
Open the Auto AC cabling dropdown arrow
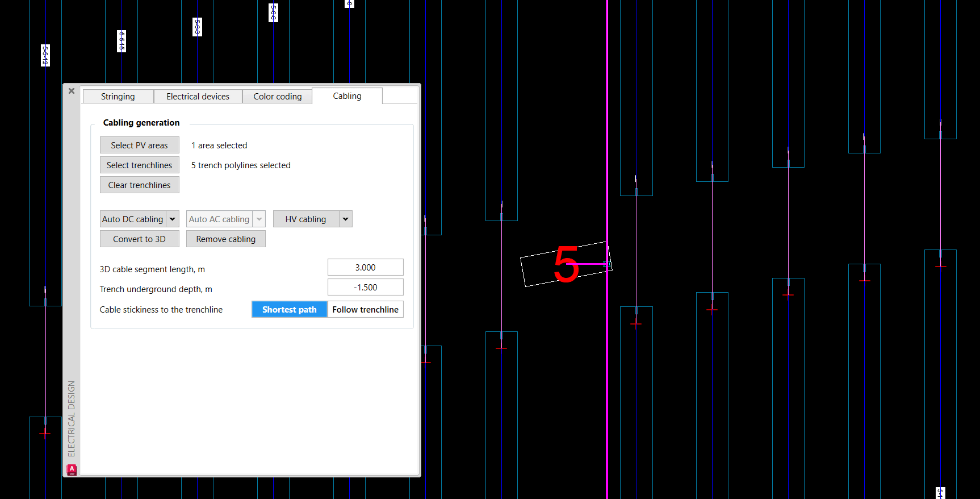tap(259, 219)
